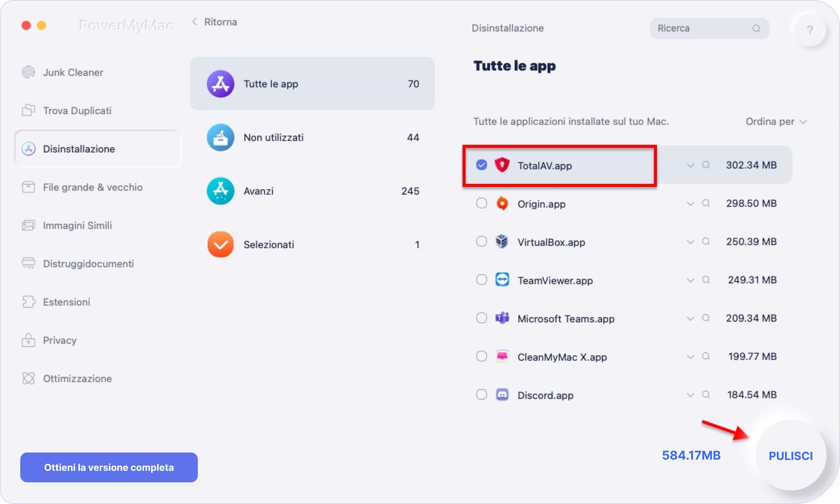Click the Origin app icon
Image resolution: width=840 pixels, height=504 pixels.
click(502, 204)
